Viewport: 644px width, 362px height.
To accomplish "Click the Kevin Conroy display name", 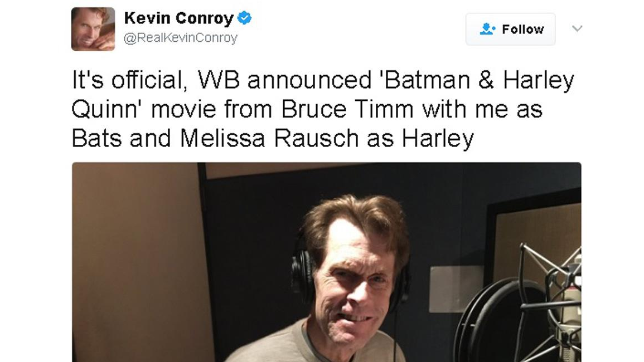I will 180,17.
